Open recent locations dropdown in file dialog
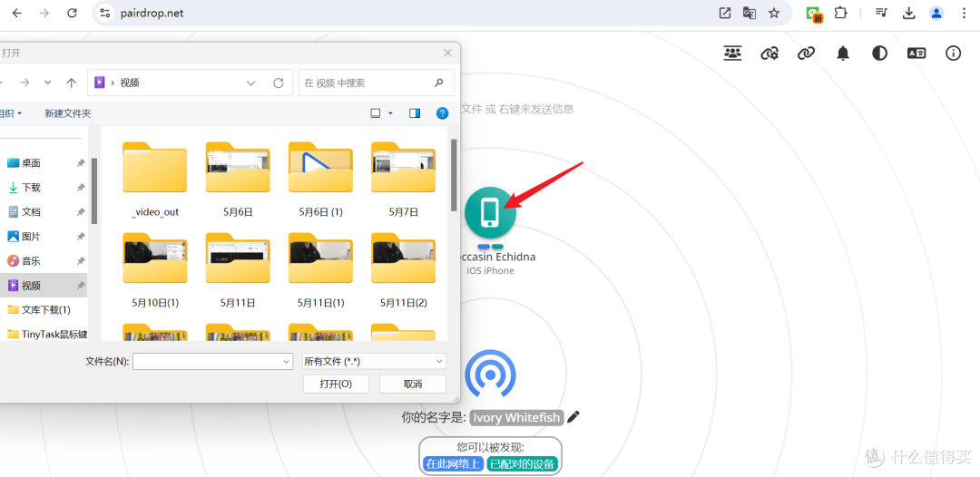The height and width of the screenshot is (477, 980). point(48,83)
